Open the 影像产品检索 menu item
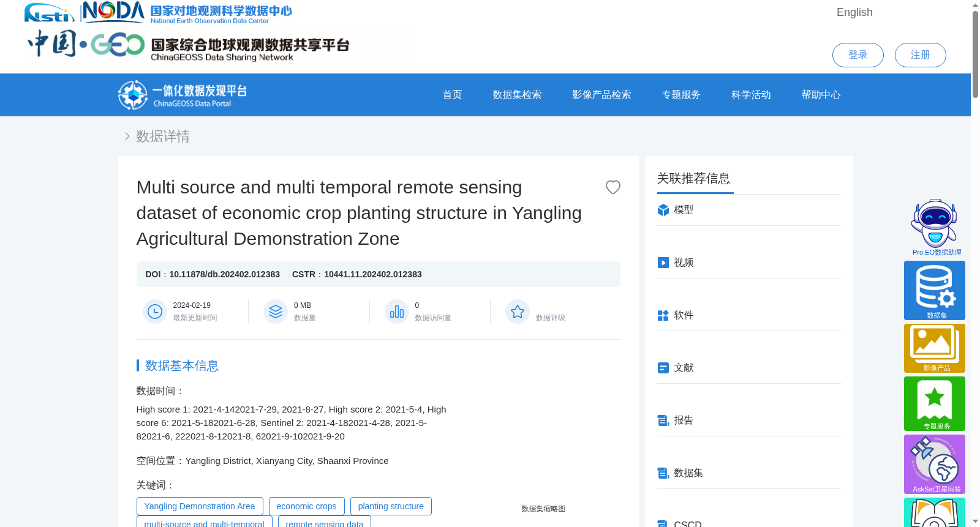The width and height of the screenshot is (980, 527). (601, 95)
